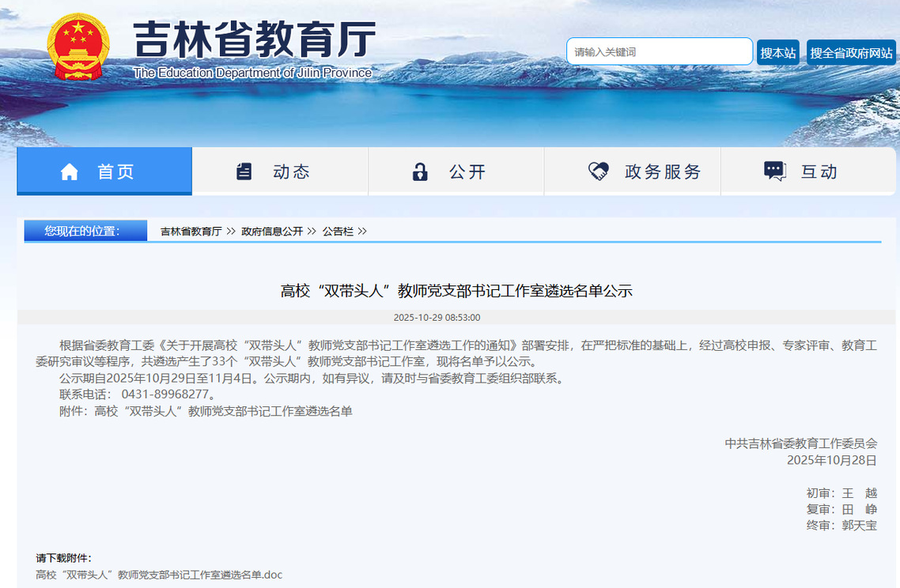The height and width of the screenshot is (588, 900).
Task: Switch to the 动态 navigation tab
Action: [291, 171]
